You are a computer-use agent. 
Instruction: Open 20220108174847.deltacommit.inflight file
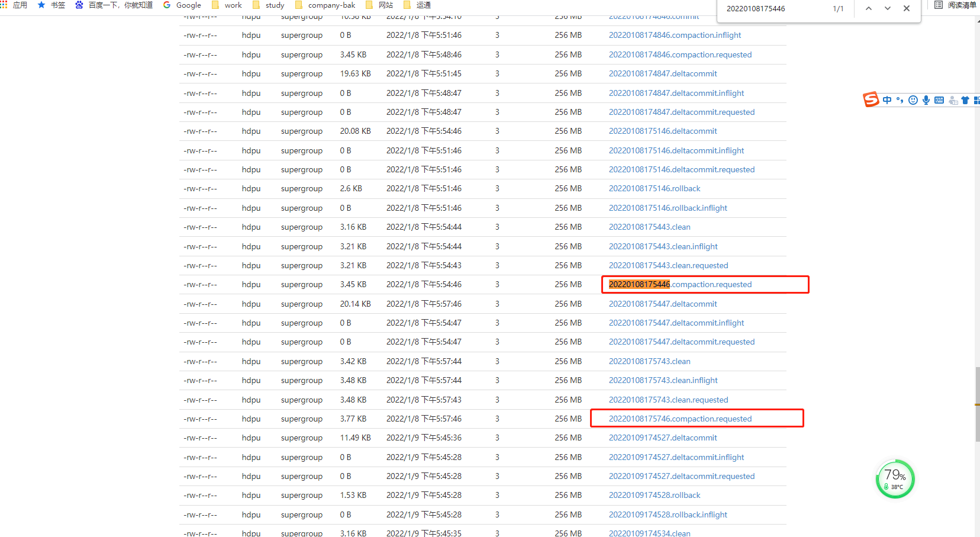(x=676, y=93)
